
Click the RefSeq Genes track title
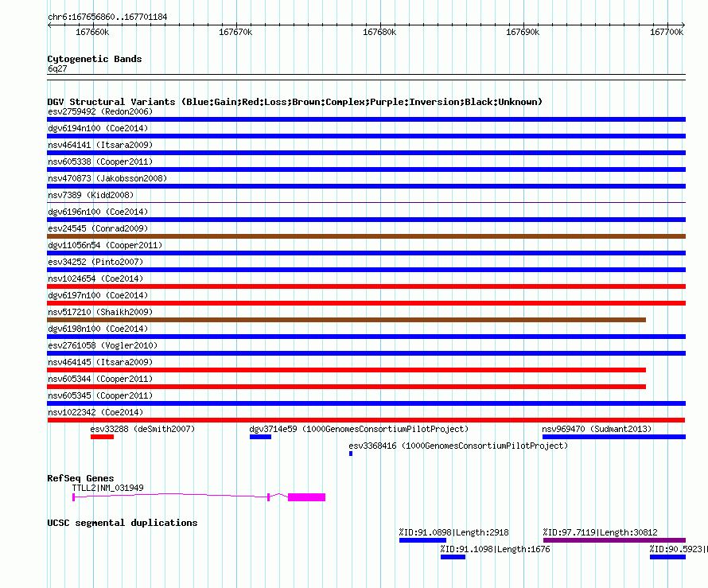coord(80,478)
